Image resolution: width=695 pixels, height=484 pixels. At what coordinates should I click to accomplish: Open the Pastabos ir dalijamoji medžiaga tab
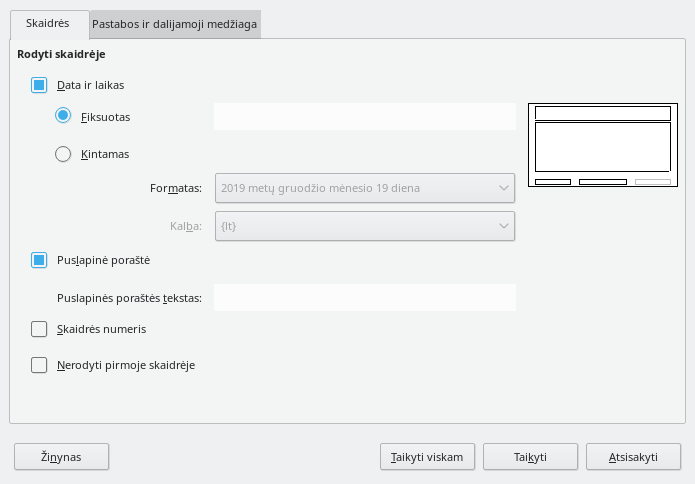(x=175, y=22)
